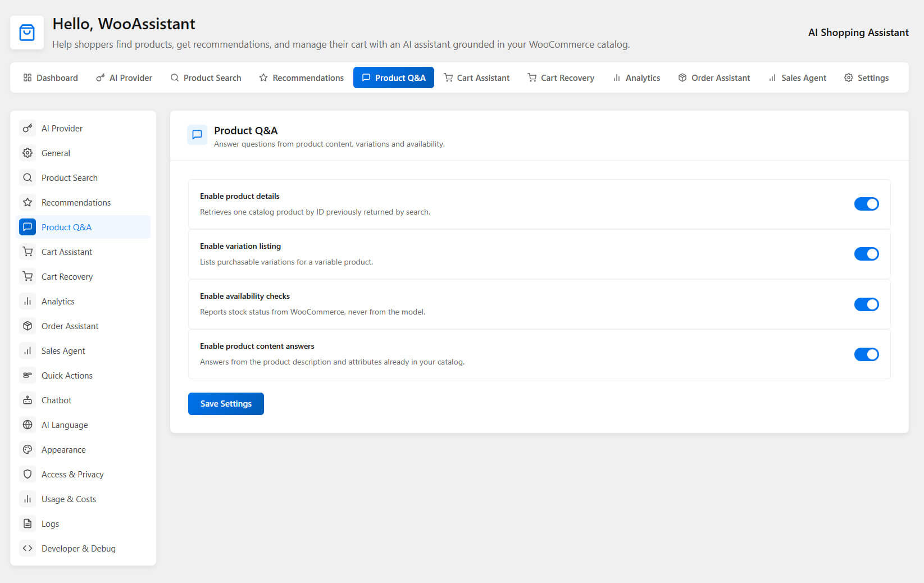Click the Chatbot robot icon in sidebar
This screenshot has width=924, height=583.
pos(28,400)
